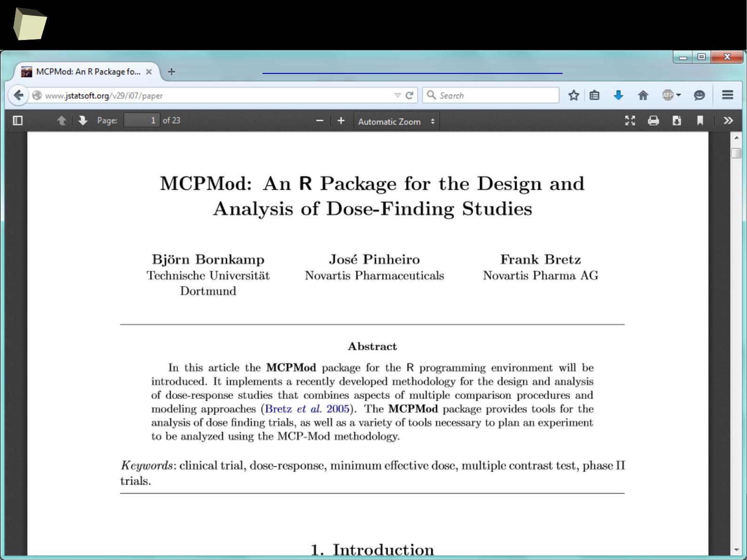The image size is (747, 560).
Task: Open a new tab with plus button
Action: pos(172,72)
